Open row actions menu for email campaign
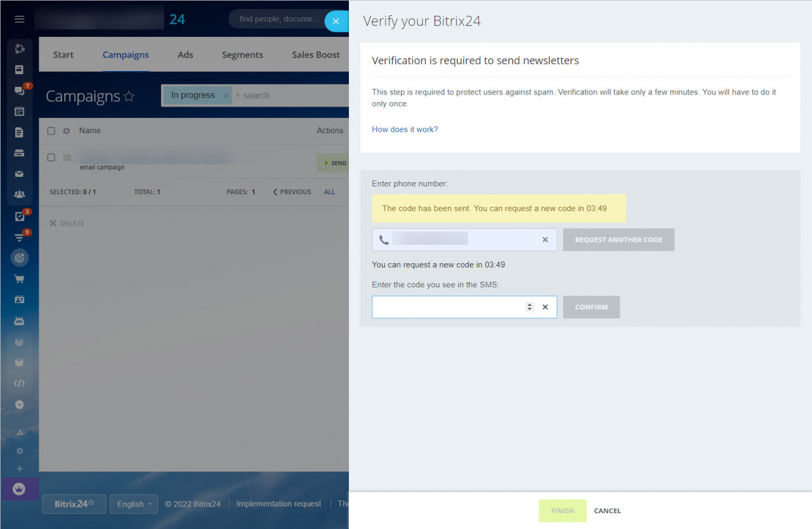Image resolution: width=812 pixels, height=529 pixels. pyautogui.click(x=67, y=157)
